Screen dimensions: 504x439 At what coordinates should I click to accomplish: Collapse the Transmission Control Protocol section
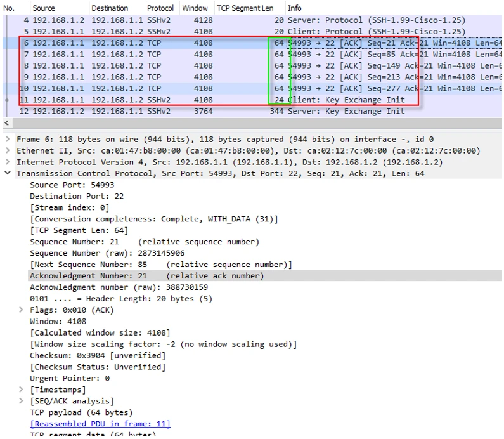pyautogui.click(x=7, y=173)
